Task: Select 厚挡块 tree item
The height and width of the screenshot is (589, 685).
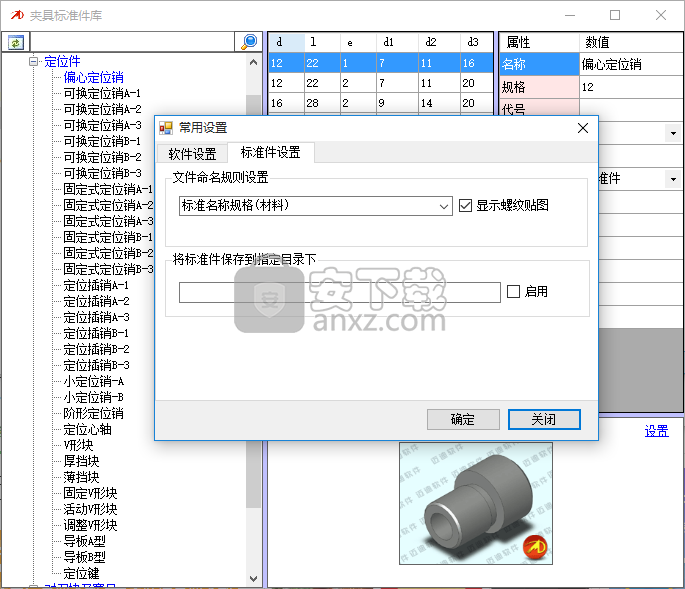Action: (x=81, y=461)
